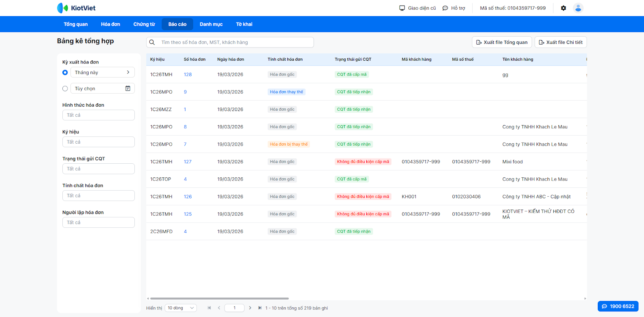Expand the Tháng này period selector

[102, 72]
